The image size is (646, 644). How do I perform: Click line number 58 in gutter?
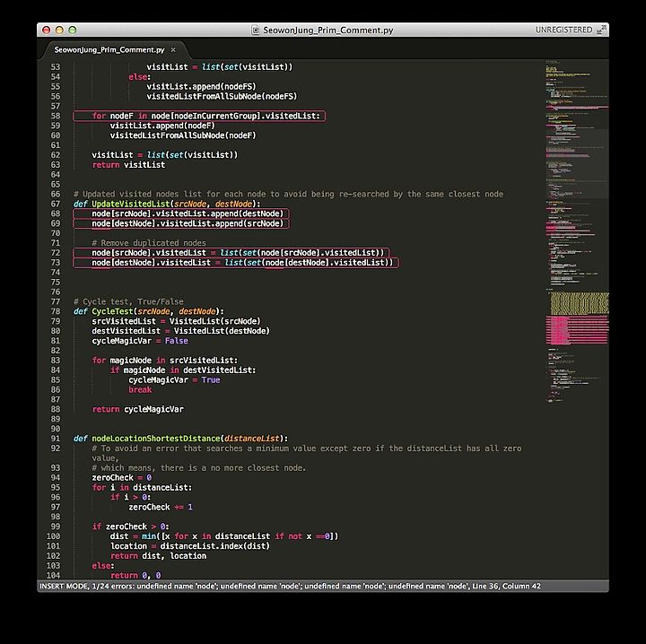pos(56,116)
